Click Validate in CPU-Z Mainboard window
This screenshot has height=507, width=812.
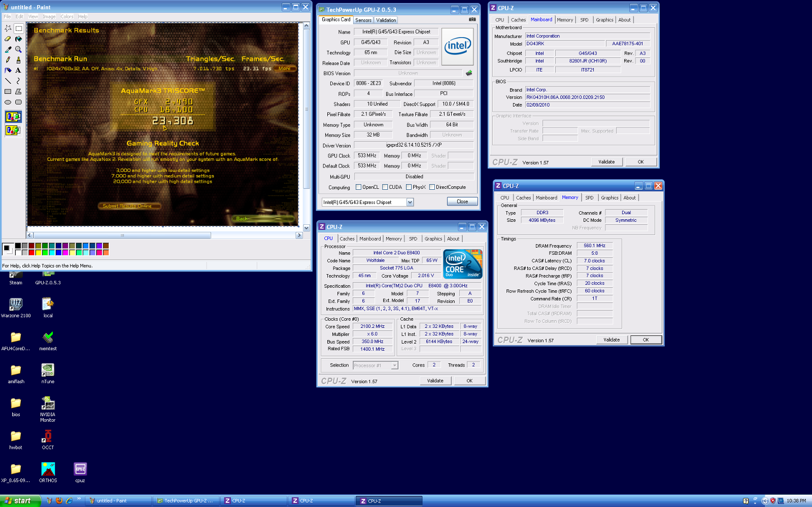pyautogui.click(x=606, y=162)
